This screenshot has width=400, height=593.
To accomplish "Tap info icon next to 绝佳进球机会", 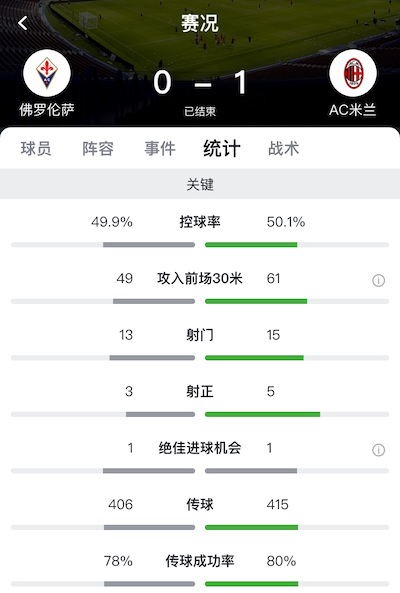I will coord(378,450).
